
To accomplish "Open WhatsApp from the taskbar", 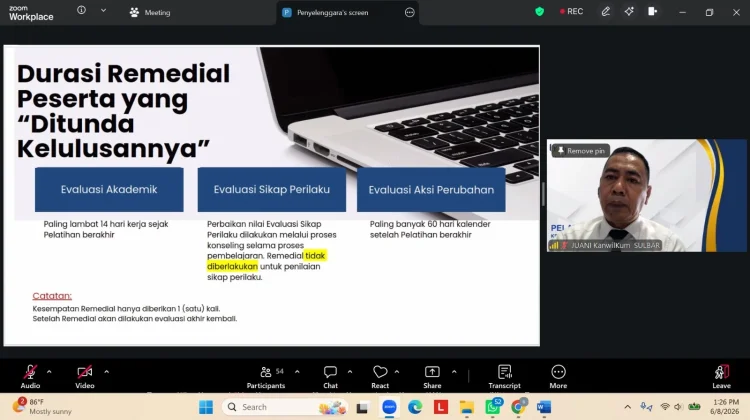I will 493,407.
